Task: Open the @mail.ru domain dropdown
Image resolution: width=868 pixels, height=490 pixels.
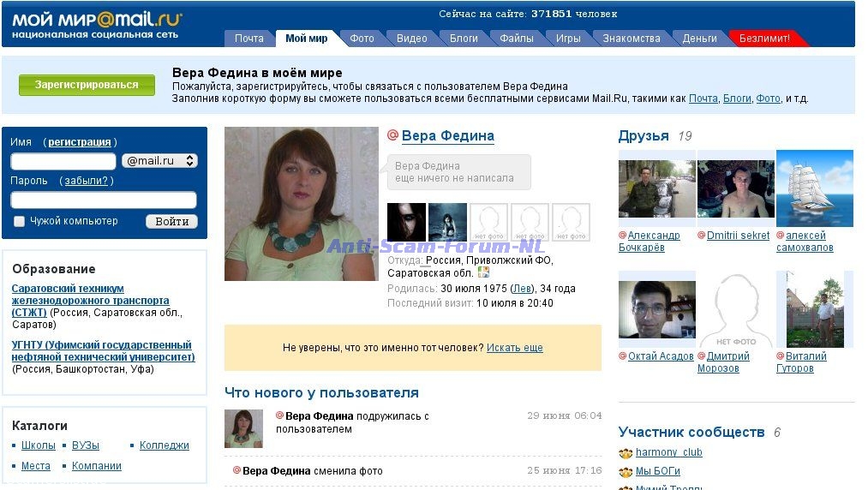Action: [x=160, y=161]
